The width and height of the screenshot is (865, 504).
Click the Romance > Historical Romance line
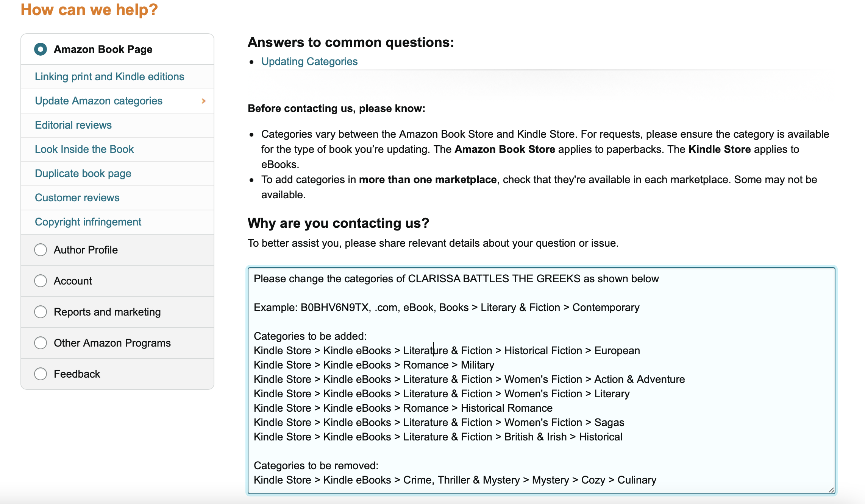403,408
